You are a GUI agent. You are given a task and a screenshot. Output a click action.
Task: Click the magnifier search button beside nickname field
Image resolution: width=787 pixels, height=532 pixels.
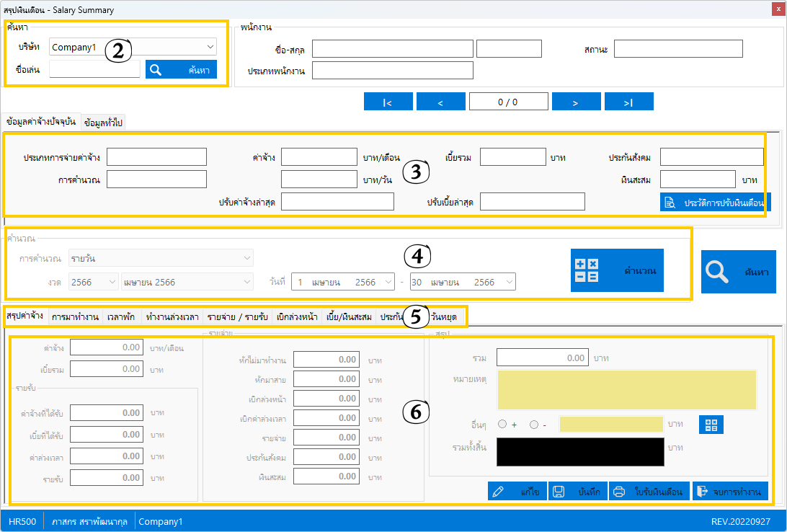click(x=181, y=69)
